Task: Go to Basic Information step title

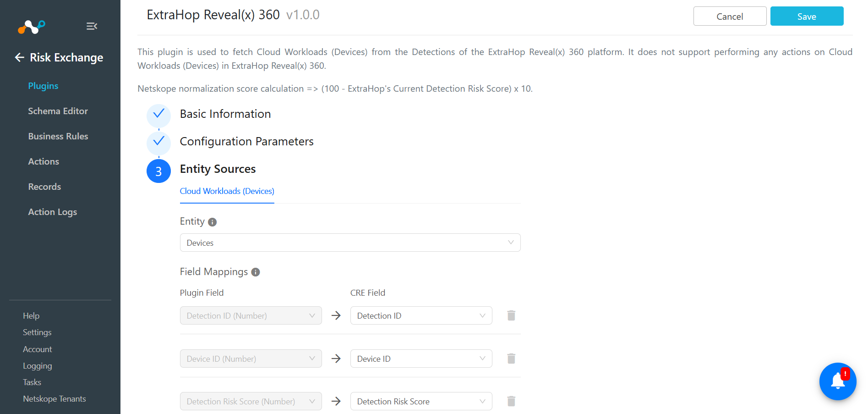Action: (225, 114)
